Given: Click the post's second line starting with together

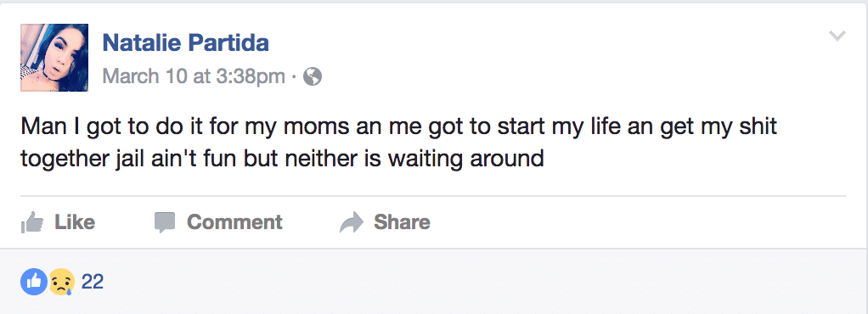Looking at the screenshot, I should coord(282,160).
